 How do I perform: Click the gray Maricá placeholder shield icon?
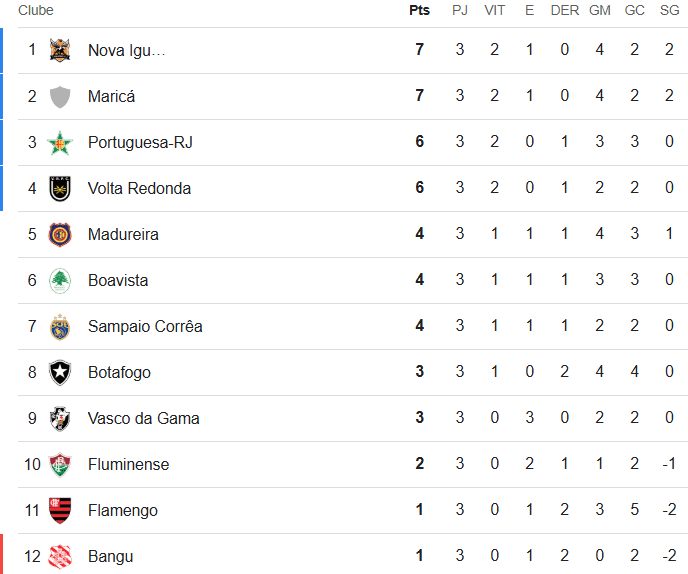click(x=60, y=96)
